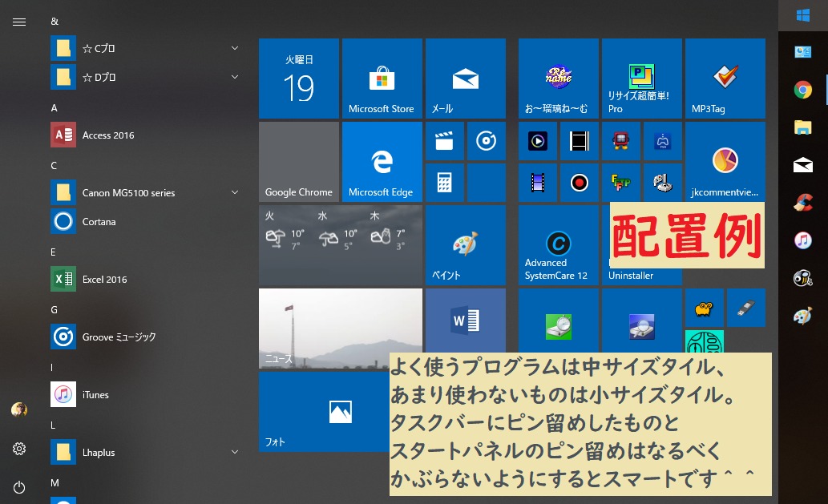
Task: Open the red robot character small tile
Action: pos(621,141)
